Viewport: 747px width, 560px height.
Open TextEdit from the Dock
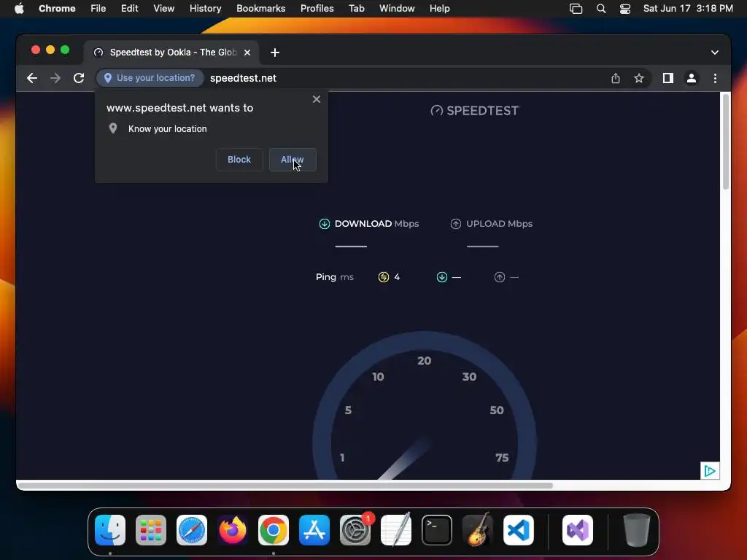click(396, 530)
